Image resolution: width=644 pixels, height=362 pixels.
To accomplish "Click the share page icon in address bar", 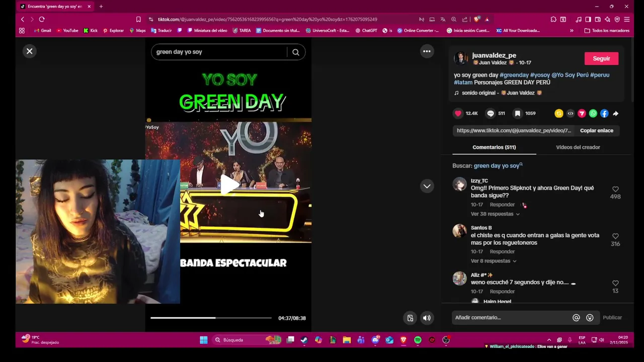I will click(x=464, y=19).
